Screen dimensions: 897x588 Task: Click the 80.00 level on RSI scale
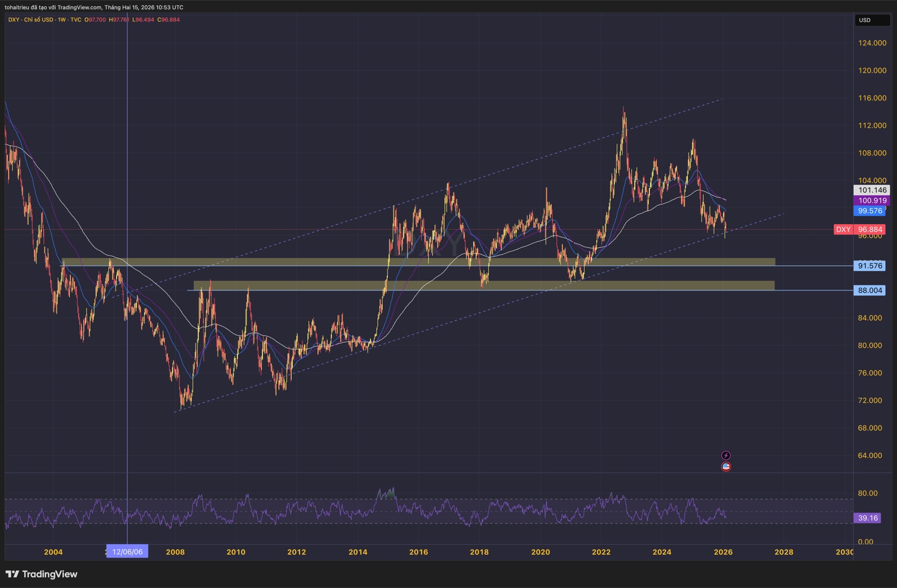pos(867,493)
